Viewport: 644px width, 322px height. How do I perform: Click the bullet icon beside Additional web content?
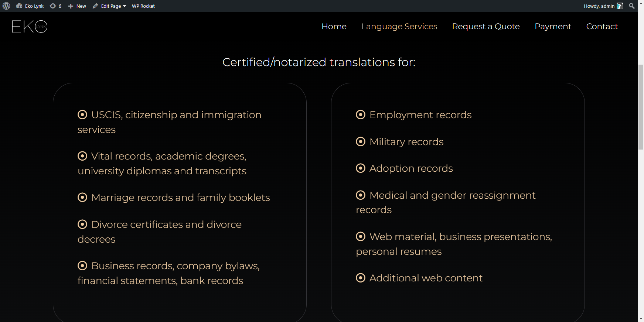coord(361,278)
